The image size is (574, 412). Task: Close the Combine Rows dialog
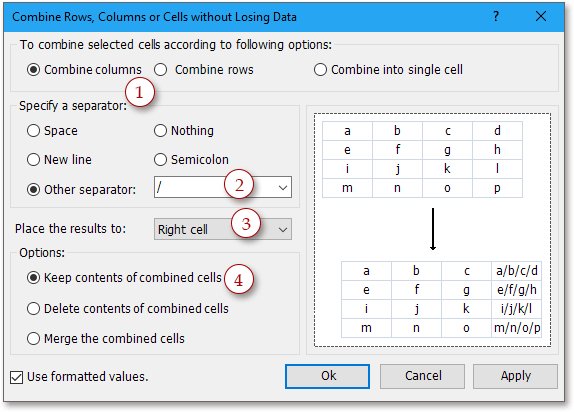[x=541, y=16]
